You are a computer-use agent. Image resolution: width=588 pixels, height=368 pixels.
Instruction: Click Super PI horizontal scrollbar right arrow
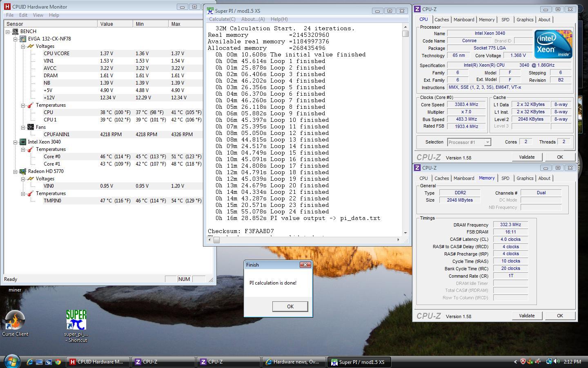tap(399, 240)
